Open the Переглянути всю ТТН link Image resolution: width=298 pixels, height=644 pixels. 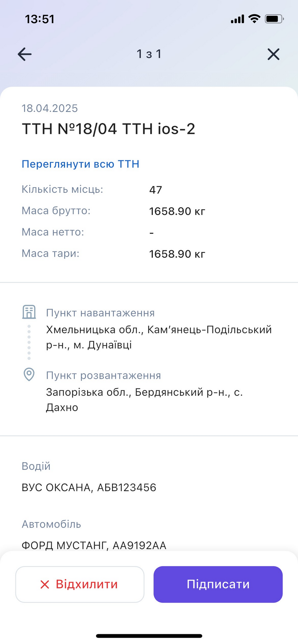[x=80, y=164]
